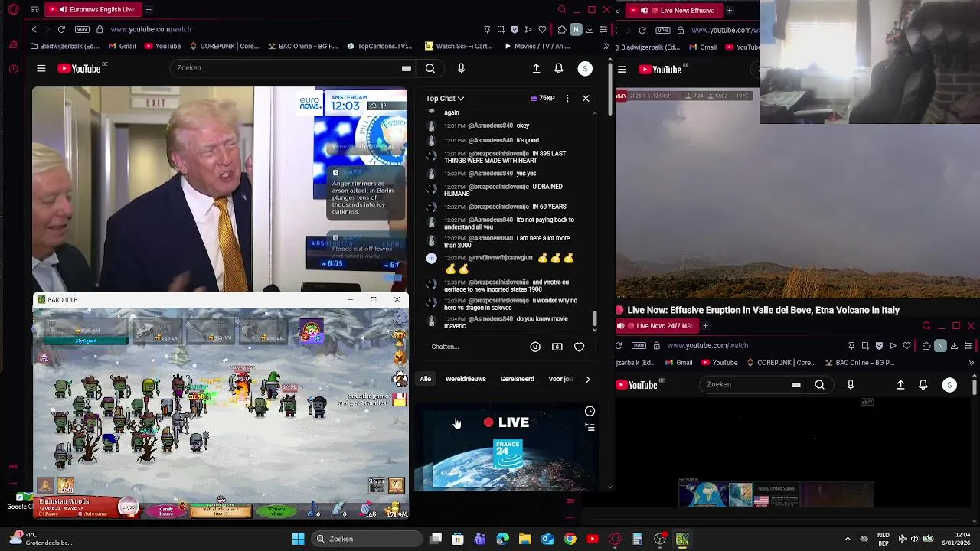Click the Opera logo menu button
The image size is (980, 551).
13,10
